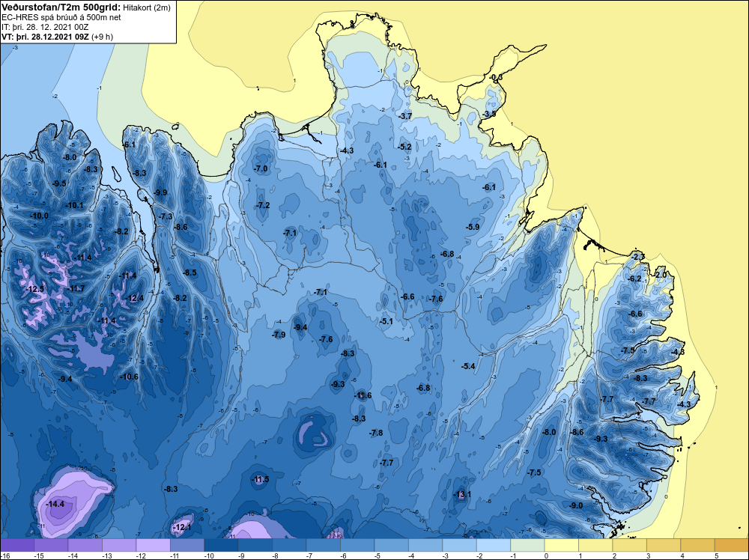Click the -7.2 temperature label
749x560 pixels.
(263, 205)
